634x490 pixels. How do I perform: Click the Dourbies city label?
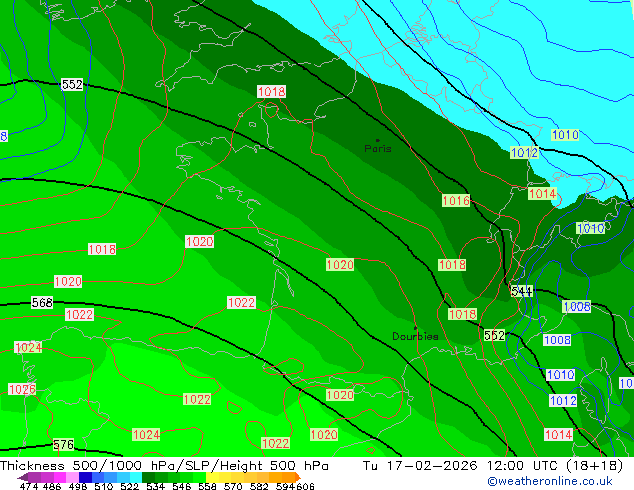tap(415, 336)
